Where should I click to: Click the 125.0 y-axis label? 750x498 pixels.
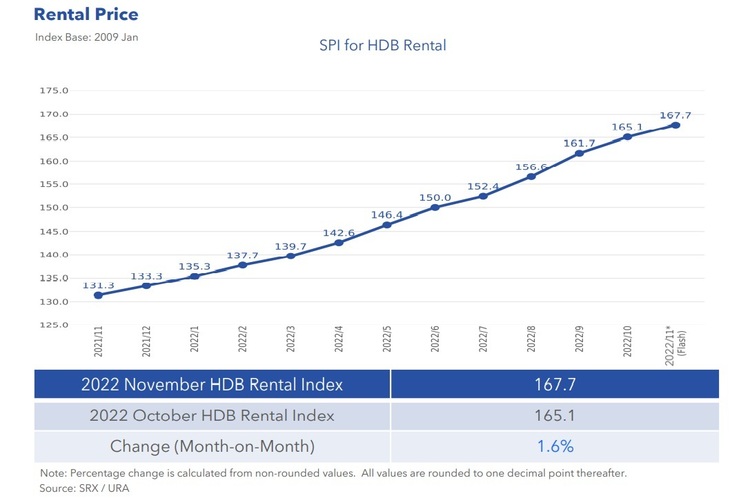click(x=54, y=325)
